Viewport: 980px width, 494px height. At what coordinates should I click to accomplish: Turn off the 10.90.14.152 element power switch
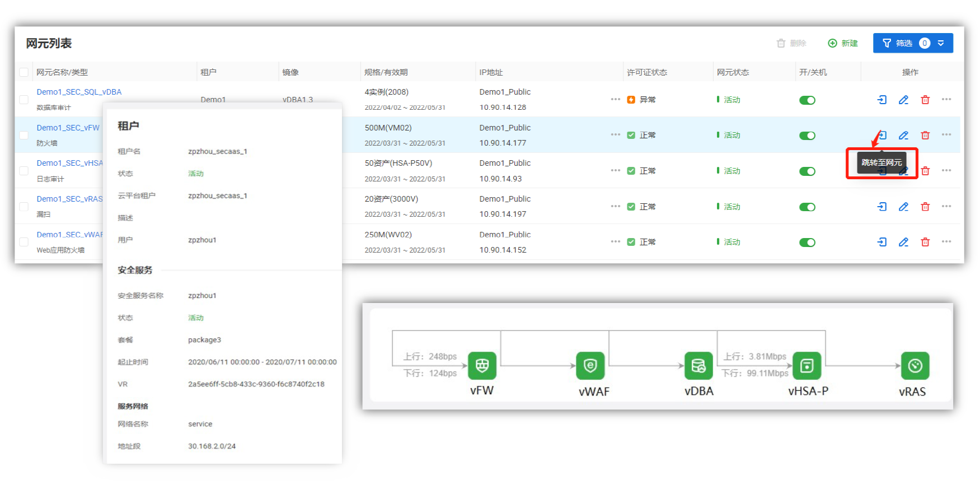[x=807, y=243]
